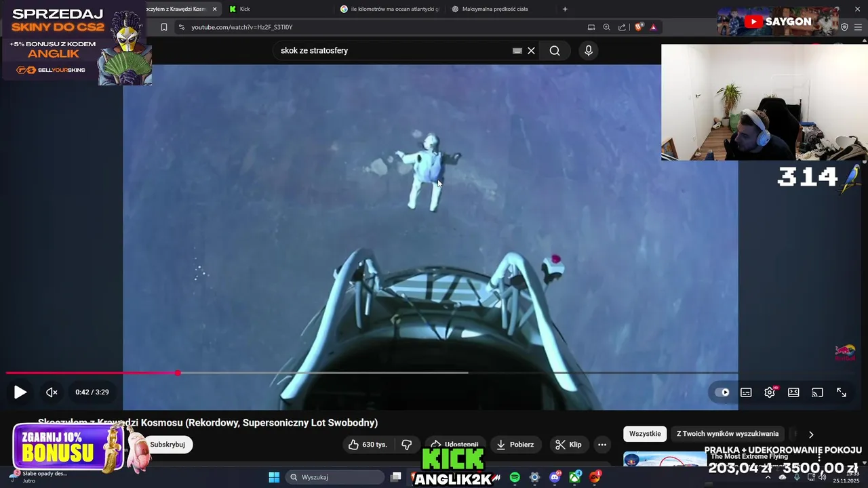Show more filter chips with the right arrow
The width and height of the screenshot is (868, 488).
(811, 434)
